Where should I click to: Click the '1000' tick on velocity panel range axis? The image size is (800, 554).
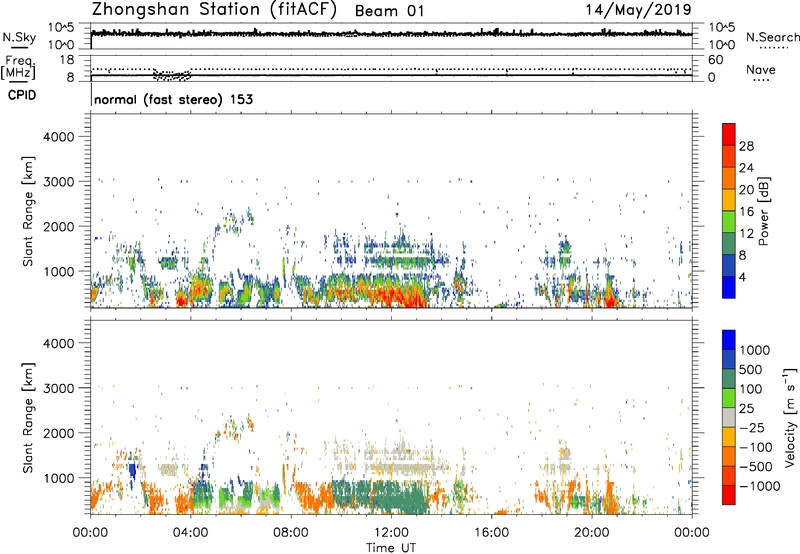58,478
